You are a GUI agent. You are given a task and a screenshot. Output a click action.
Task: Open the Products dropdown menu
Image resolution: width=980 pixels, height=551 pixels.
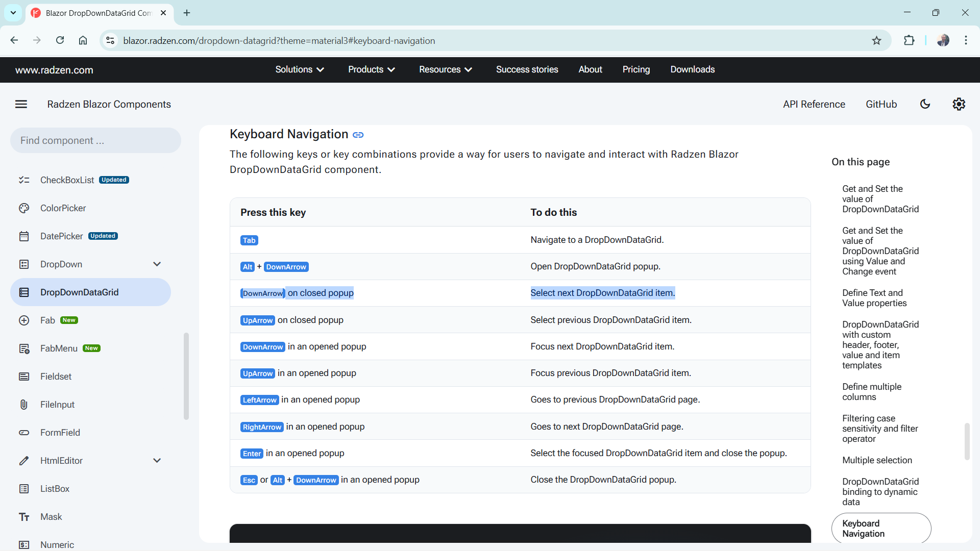tap(371, 69)
